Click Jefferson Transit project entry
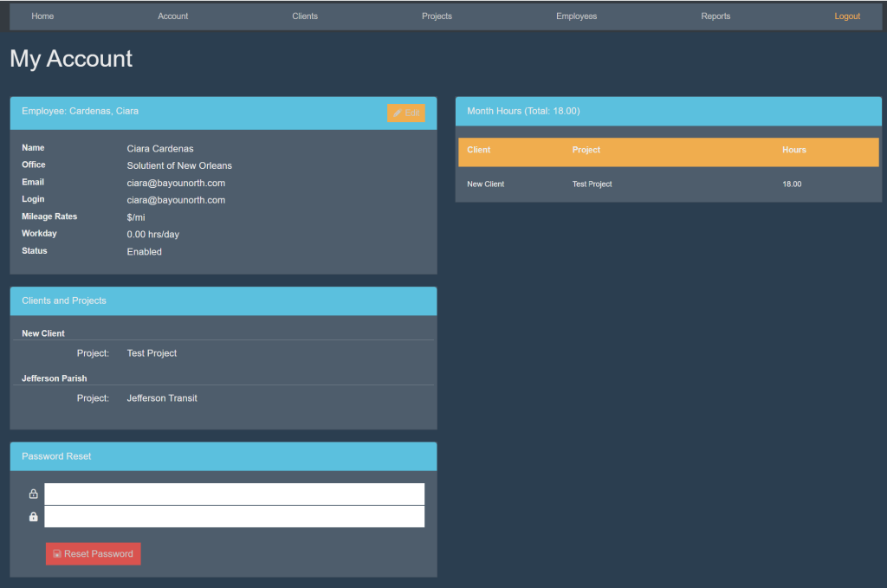The width and height of the screenshot is (887, 588). (x=162, y=398)
